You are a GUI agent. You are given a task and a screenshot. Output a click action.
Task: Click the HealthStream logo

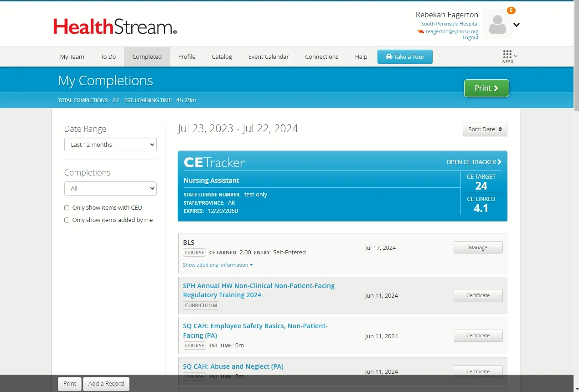(x=115, y=26)
